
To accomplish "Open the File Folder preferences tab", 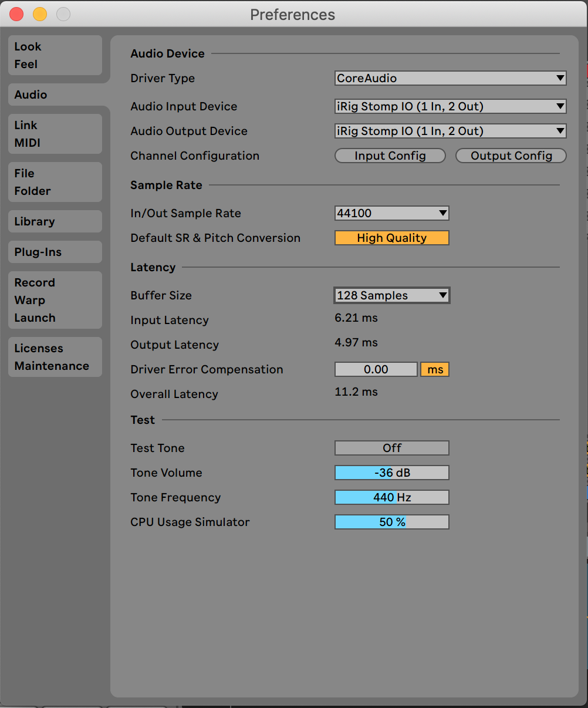I will pyautogui.click(x=55, y=182).
